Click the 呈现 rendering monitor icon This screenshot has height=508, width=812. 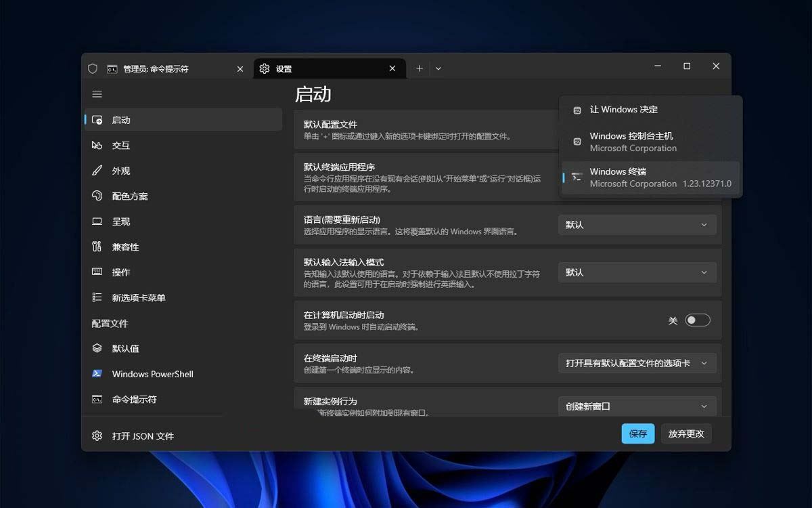point(97,221)
